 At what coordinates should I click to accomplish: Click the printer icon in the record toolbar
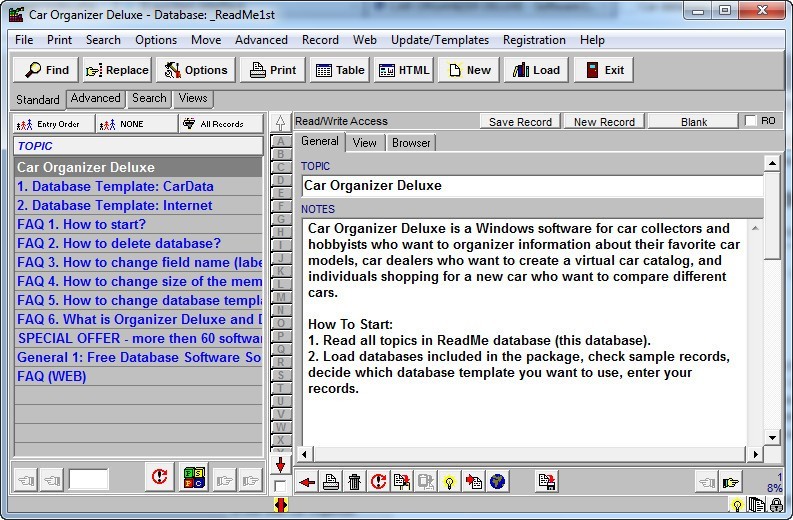coord(331,482)
